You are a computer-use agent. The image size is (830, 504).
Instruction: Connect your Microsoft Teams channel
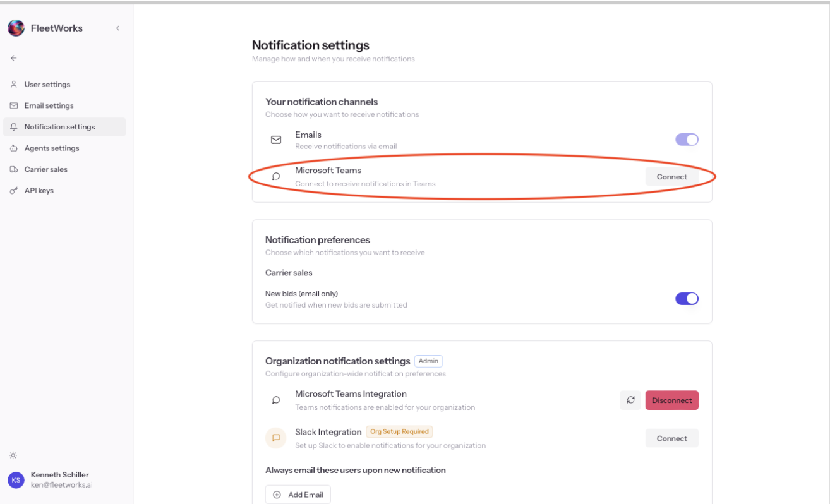tap(671, 177)
